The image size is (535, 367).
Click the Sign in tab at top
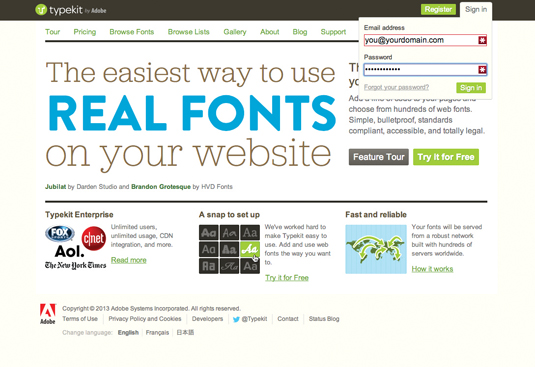pos(476,10)
